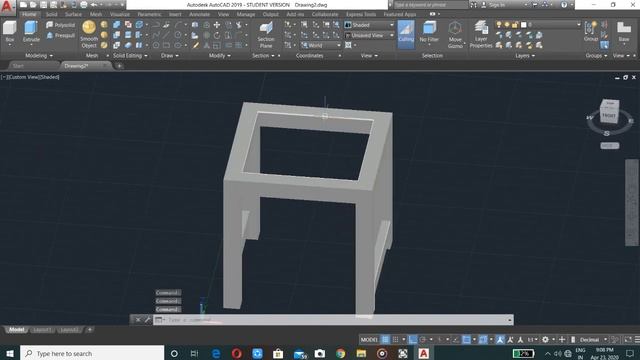
Task: Switch to the Home ribbon tab
Action: click(29, 14)
